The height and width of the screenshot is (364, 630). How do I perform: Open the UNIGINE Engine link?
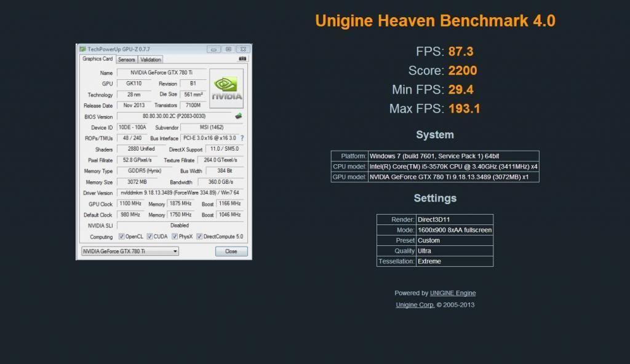pyautogui.click(x=452, y=293)
